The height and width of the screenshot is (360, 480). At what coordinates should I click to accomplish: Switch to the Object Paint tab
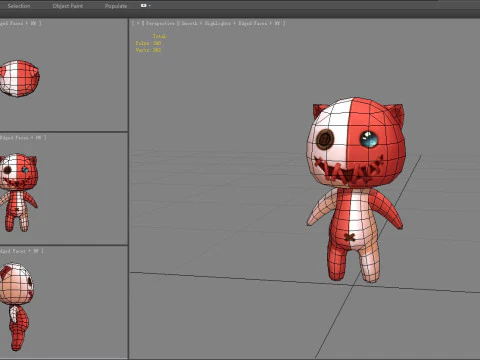[68, 6]
